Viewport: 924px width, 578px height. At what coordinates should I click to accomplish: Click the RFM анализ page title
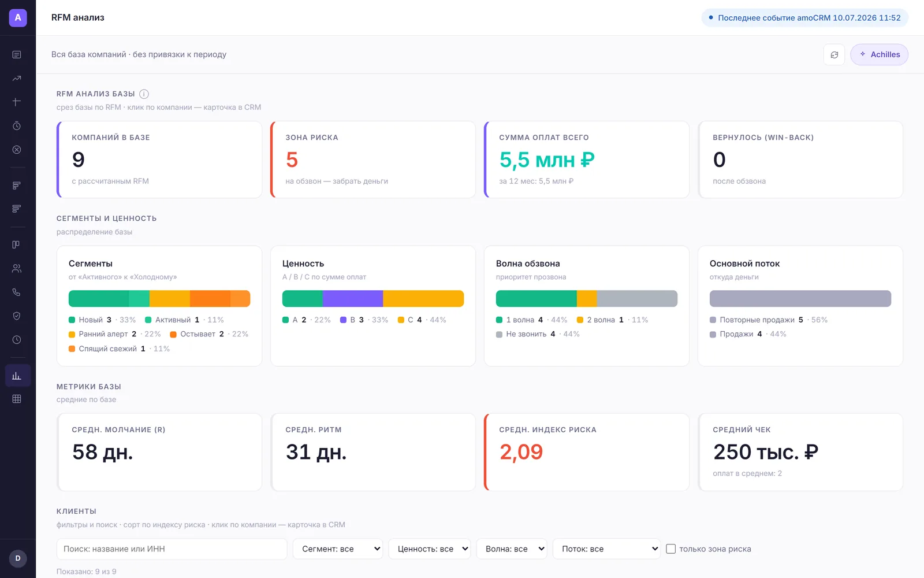78,17
